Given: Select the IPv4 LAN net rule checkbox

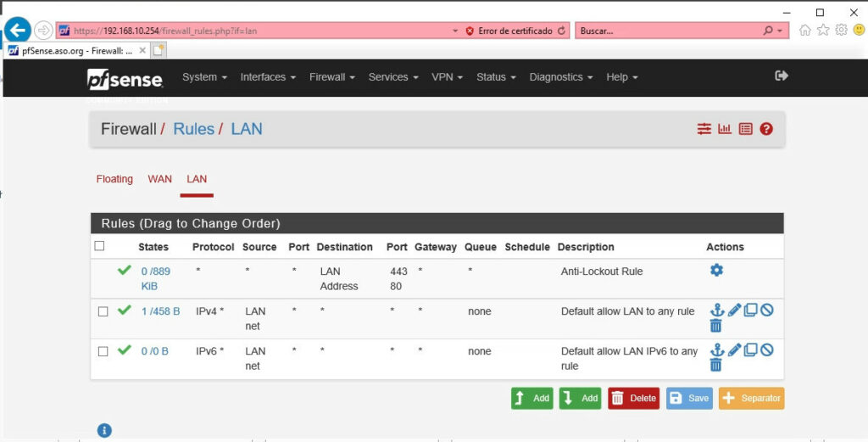Looking at the screenshot, I should [103, 311].
